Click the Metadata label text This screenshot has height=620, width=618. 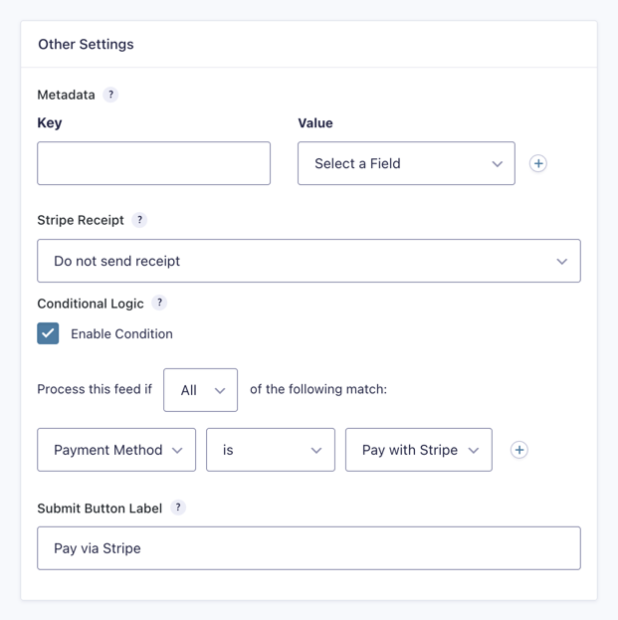(x=66, y=95)
